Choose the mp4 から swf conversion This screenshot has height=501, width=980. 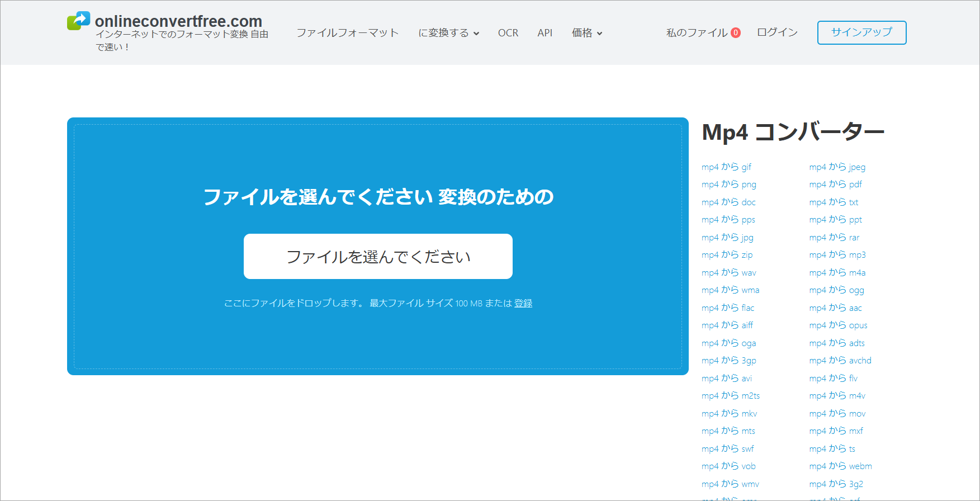point(728,448)
